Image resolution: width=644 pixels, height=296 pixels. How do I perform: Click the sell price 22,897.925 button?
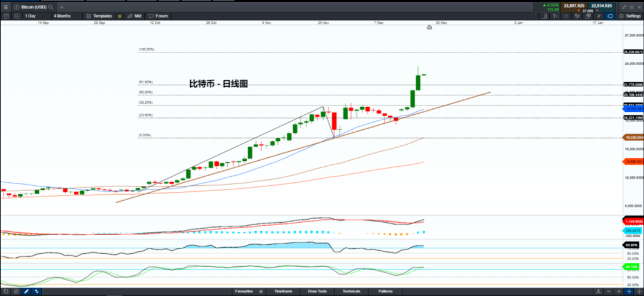click(574, 6)
